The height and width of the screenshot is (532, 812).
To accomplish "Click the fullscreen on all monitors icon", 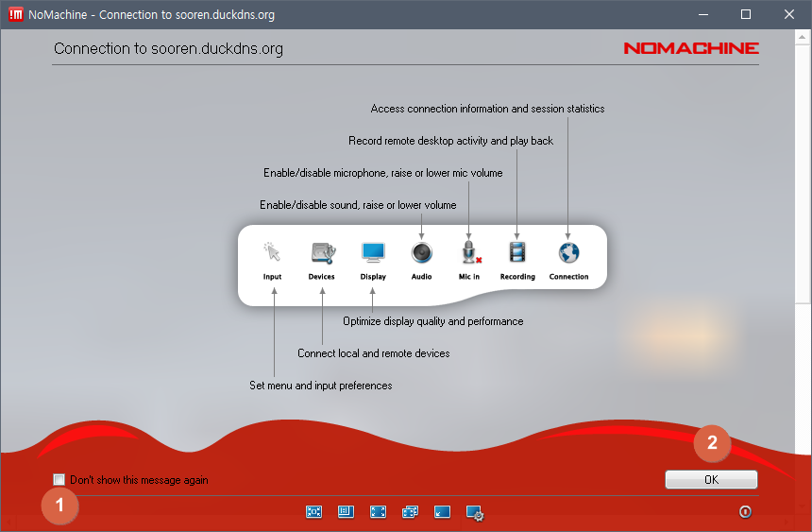I will [x=410, y=512].
